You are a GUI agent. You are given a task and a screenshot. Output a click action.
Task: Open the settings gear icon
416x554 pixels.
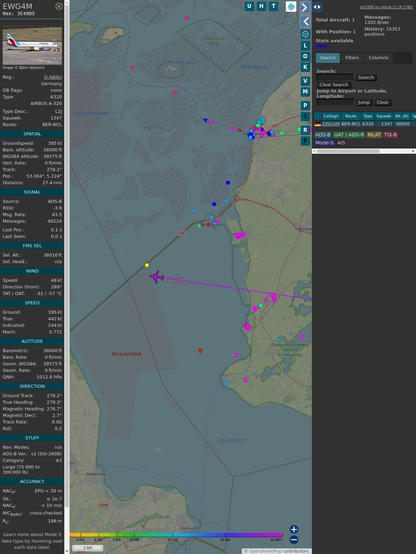tap(305, 34)
